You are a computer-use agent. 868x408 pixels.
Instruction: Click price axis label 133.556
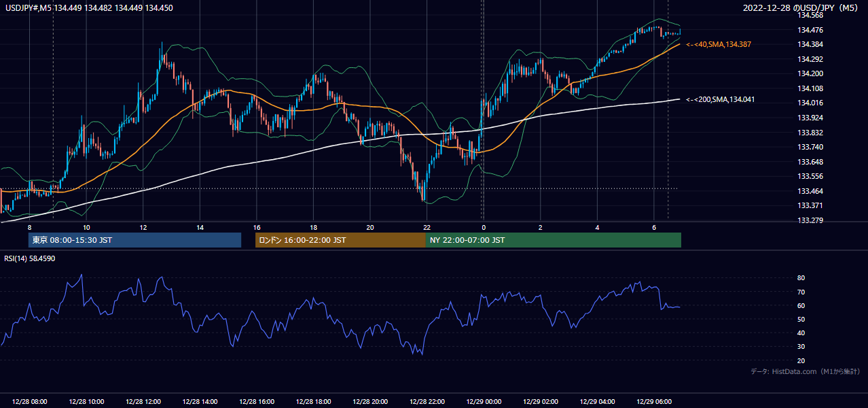(811, 176)
